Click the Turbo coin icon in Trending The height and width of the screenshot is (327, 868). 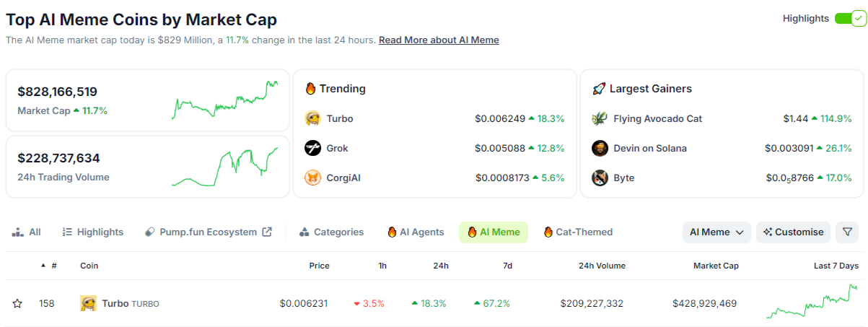pos(312,118)
